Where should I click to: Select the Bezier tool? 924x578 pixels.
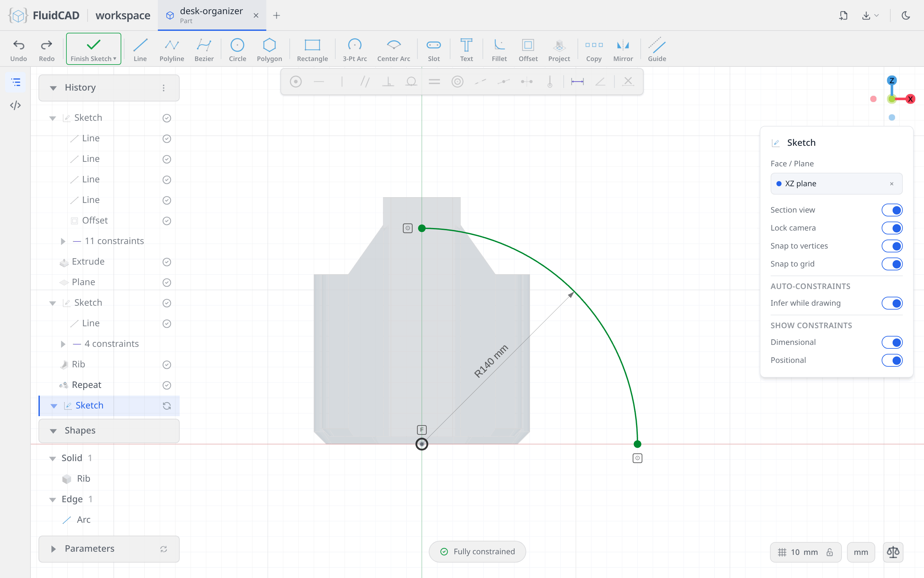204,49
